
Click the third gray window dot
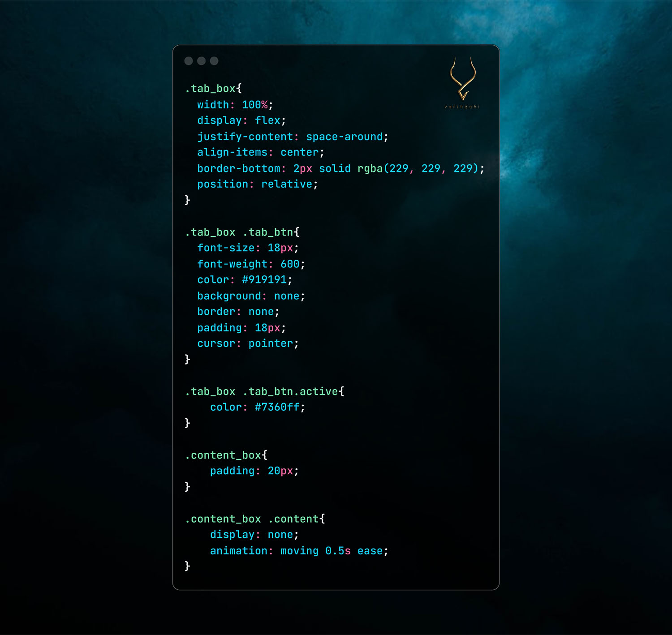click(214, 61)
